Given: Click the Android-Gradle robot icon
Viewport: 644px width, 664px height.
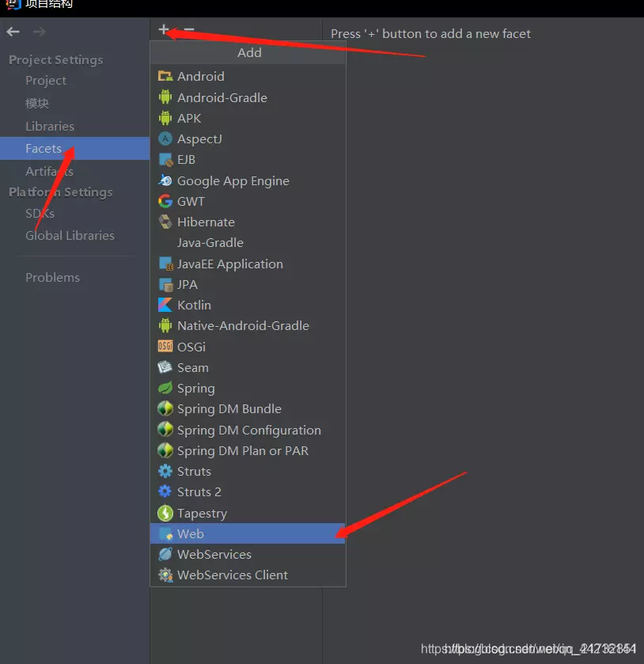Looking at the screenshot, I should 165,97.
